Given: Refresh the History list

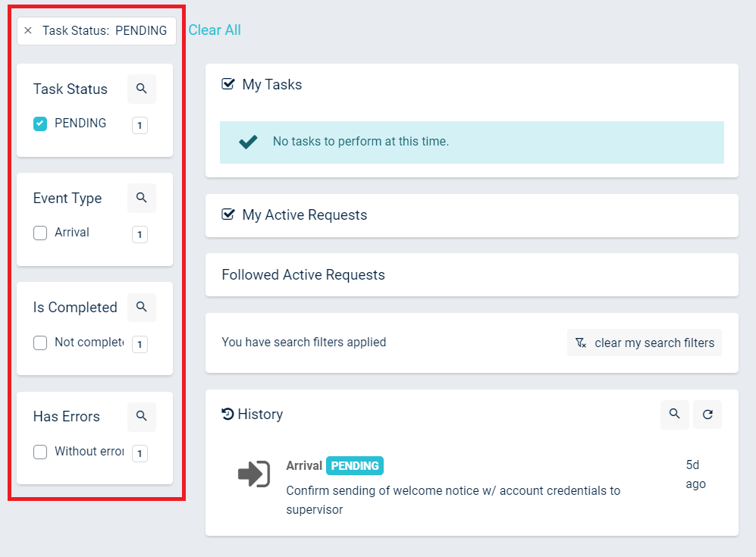Looking at the screenshot, I should pos(707,415).
